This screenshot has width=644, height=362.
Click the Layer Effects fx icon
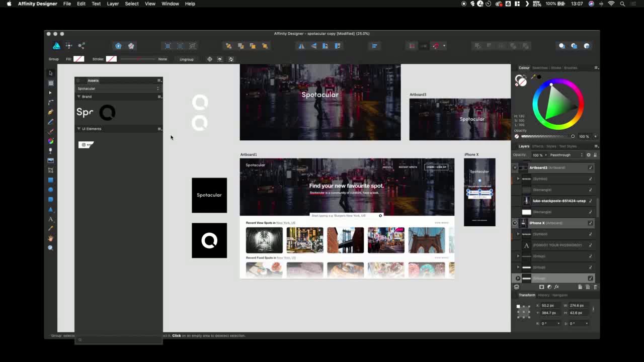coord(556,287)
